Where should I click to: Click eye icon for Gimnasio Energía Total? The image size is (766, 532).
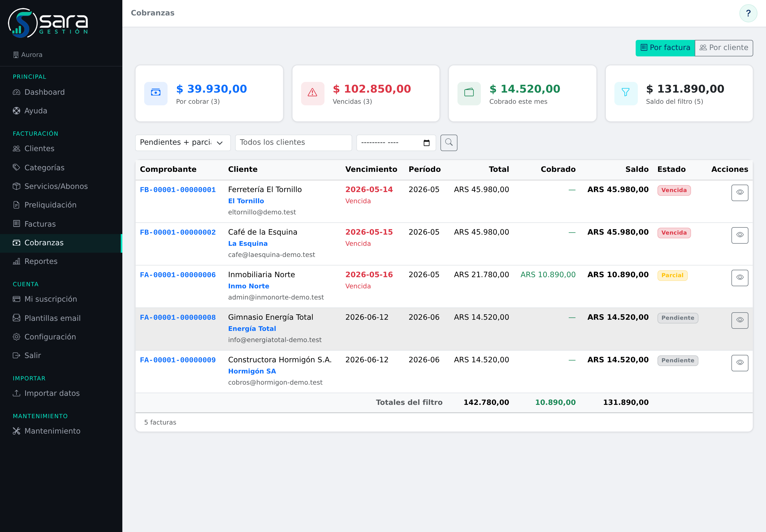tap(740, 320)
